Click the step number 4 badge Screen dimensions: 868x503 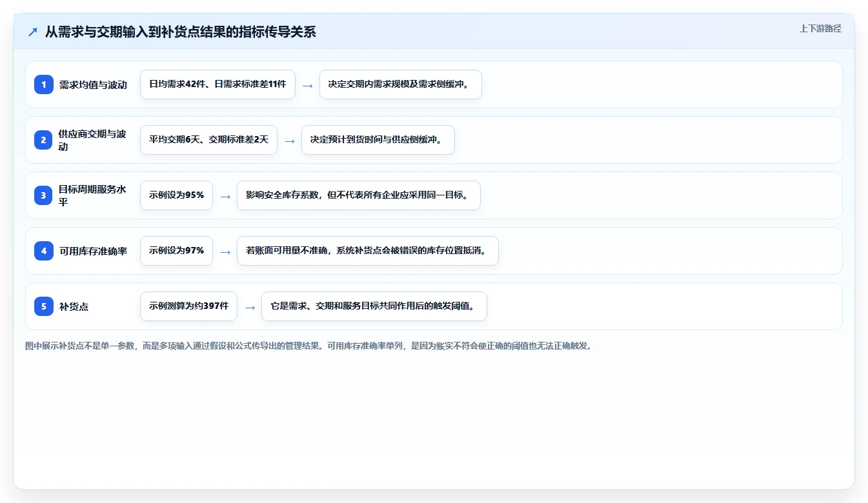[x=44, y=251]
